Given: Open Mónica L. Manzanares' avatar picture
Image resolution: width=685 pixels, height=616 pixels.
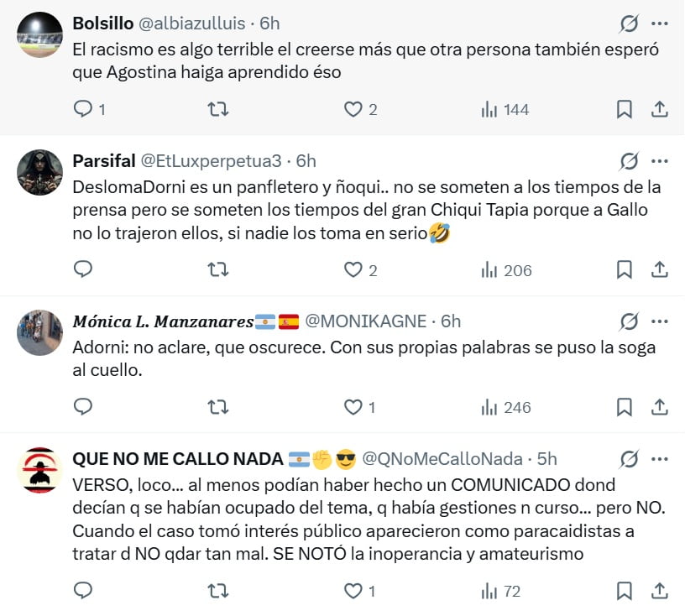Looking at the screenshot, I should (39, 333).
